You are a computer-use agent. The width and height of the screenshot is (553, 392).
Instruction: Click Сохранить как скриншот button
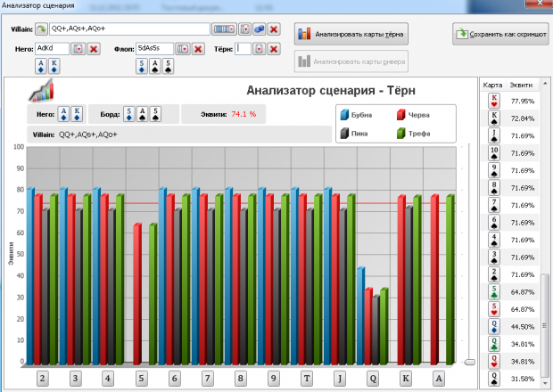[500, 34]
